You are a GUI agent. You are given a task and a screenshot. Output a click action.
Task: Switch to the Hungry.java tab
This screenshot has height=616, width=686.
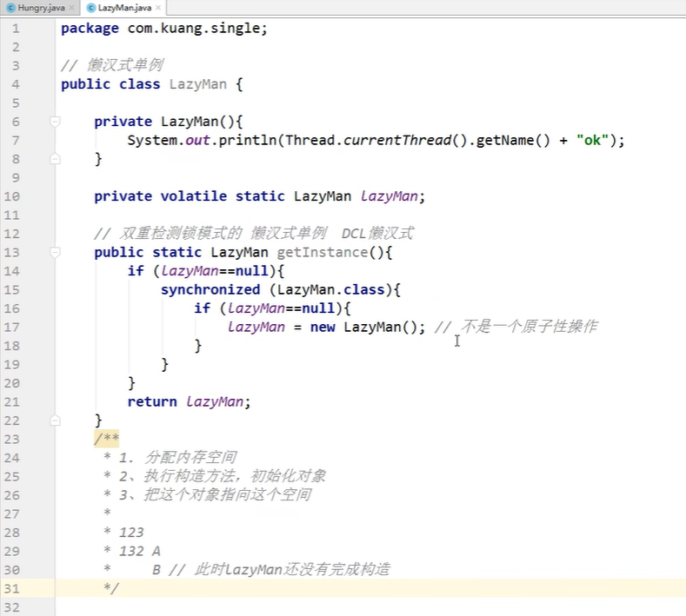tap(40, 8)
